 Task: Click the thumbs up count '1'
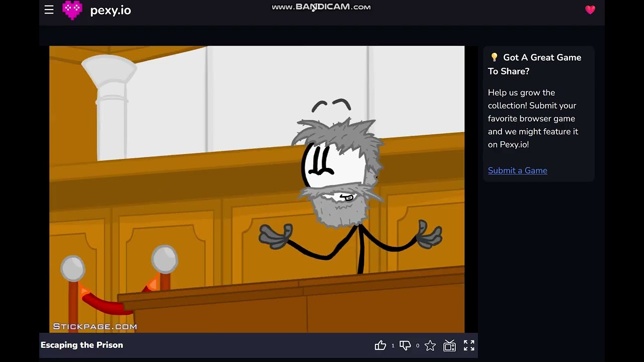(393, 346)
